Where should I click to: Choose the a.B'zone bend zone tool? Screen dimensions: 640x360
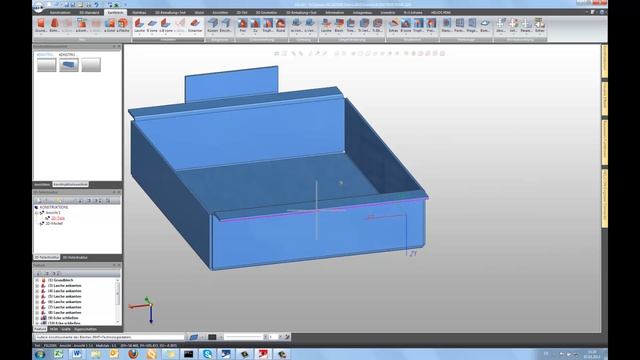click(166, 24)
